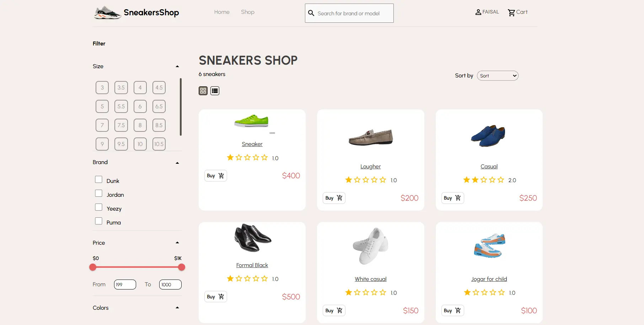Screen dimensions: 644x325
Task: Check the Puma brand filter
Action: [x=98, y=221]
